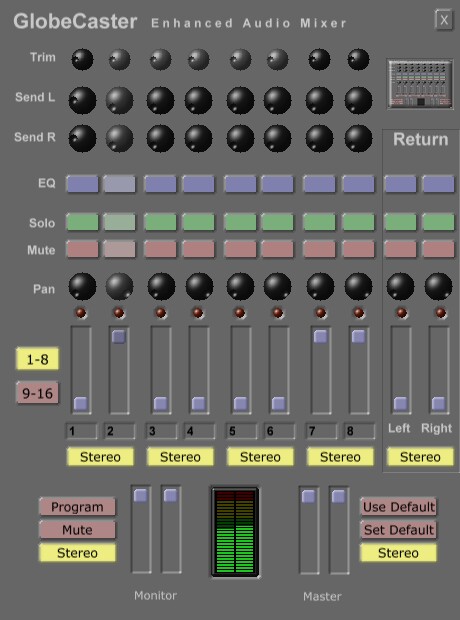Click the Send R knob for channel 8
Screen dimensions: 460x620
coord(358,138)
